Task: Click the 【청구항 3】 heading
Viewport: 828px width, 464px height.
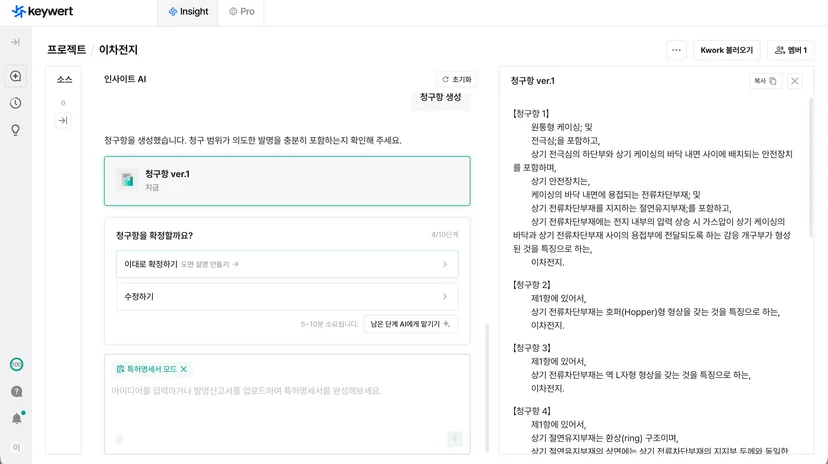Action: [532, 348]
